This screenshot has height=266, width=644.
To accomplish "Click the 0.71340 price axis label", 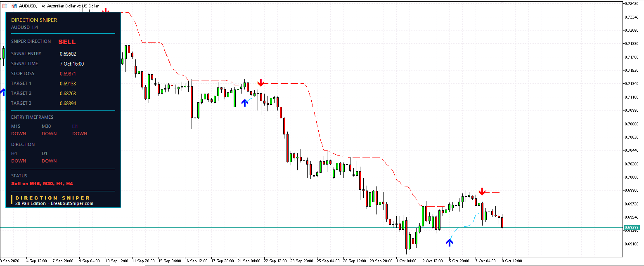I will tap(632, 83).
